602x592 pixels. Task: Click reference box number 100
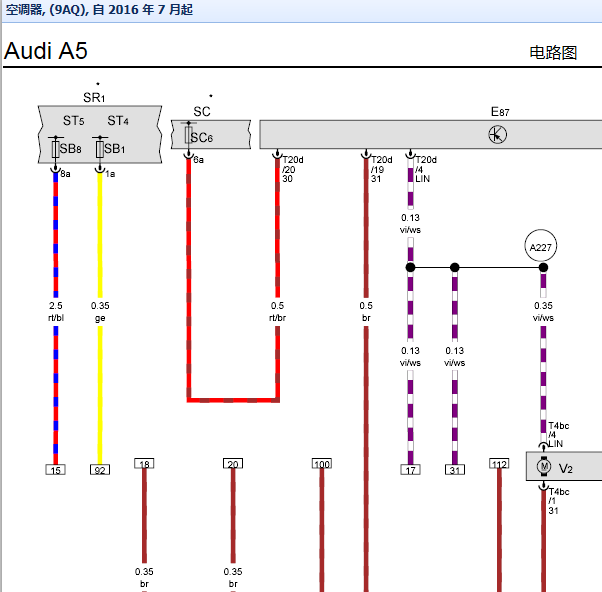(x=322, y=463)
